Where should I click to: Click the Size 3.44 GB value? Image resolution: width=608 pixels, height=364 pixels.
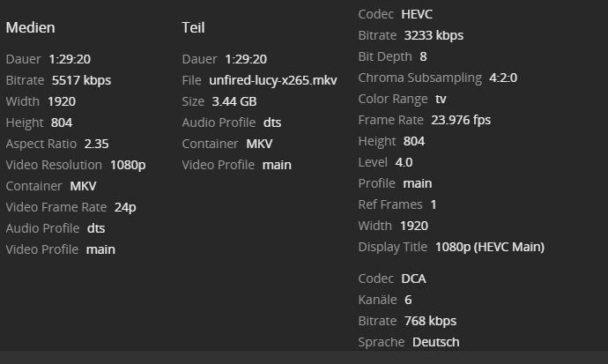point(234,101)
